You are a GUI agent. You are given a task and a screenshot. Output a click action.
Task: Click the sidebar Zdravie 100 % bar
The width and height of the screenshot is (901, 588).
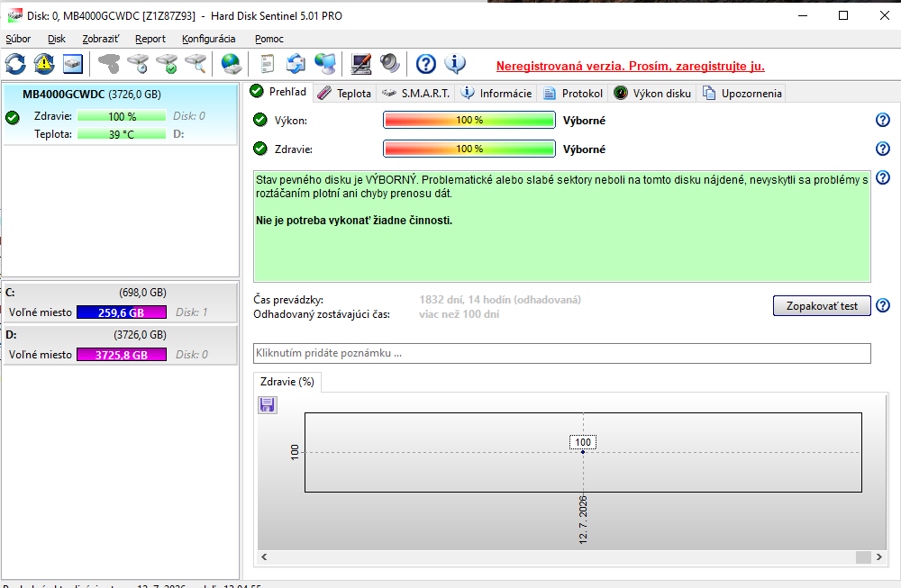pyautogui.click(x=122, y=116)
